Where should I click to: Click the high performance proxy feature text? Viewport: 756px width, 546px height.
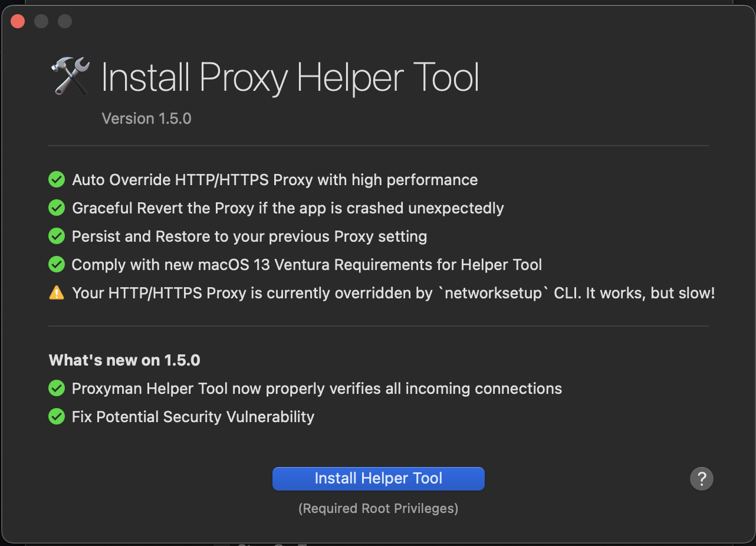[274, 179]
